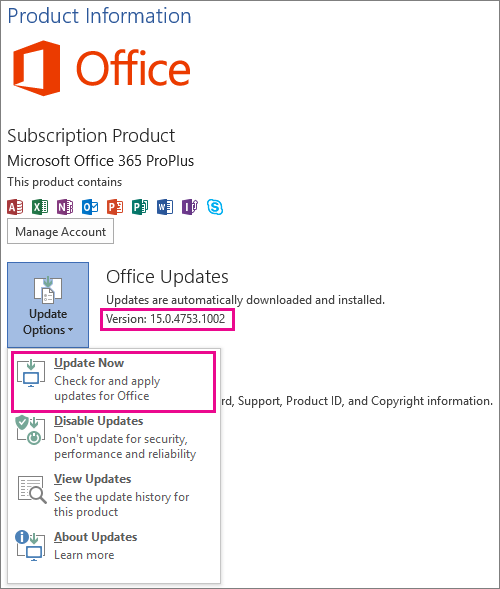This screenshot has width=500, height=589.
Task: Click the Office logo
Action: point(101,68)
